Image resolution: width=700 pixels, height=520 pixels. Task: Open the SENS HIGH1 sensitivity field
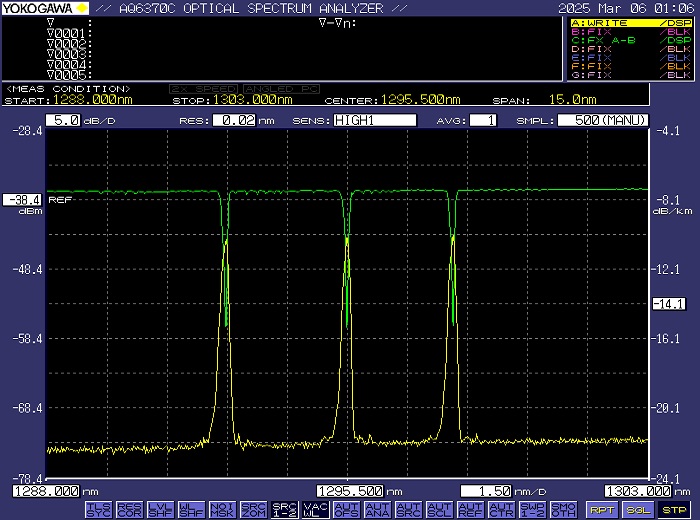(x=375, y=120)
